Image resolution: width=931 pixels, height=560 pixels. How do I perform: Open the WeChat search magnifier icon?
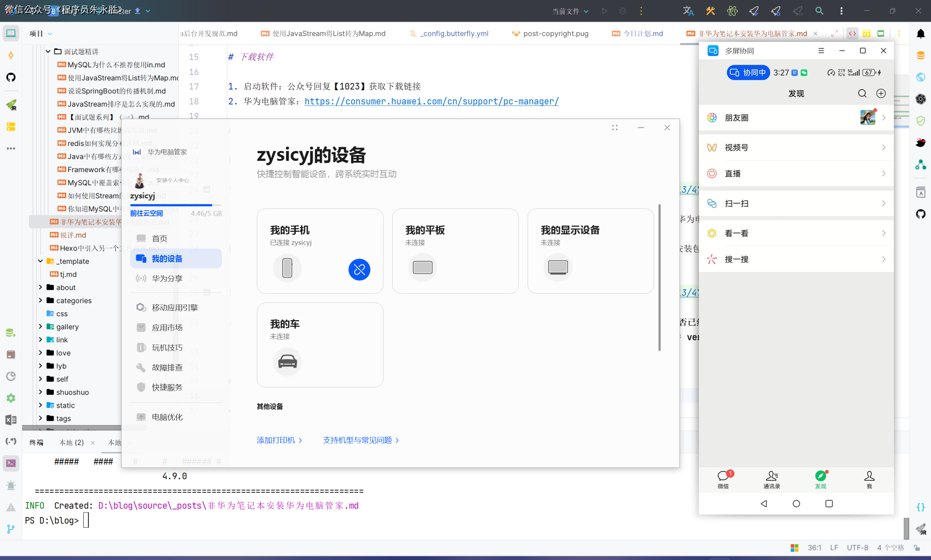pos(862,94)
